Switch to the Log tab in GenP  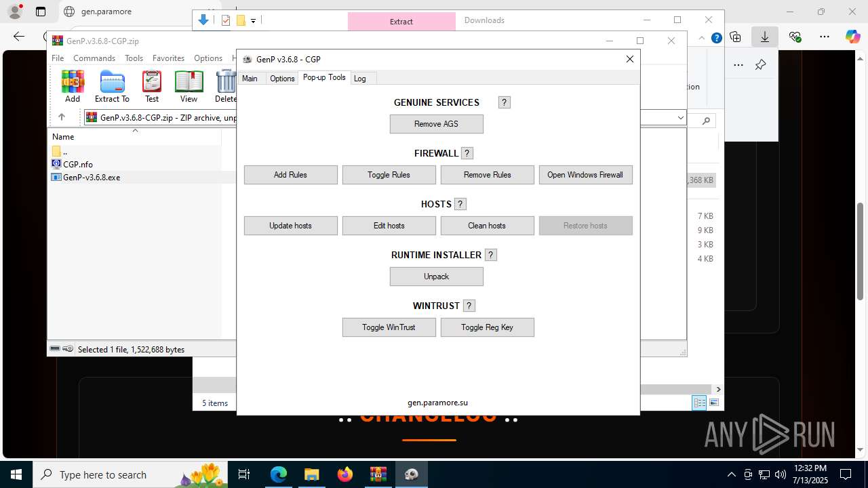click(x=360, y=79)
